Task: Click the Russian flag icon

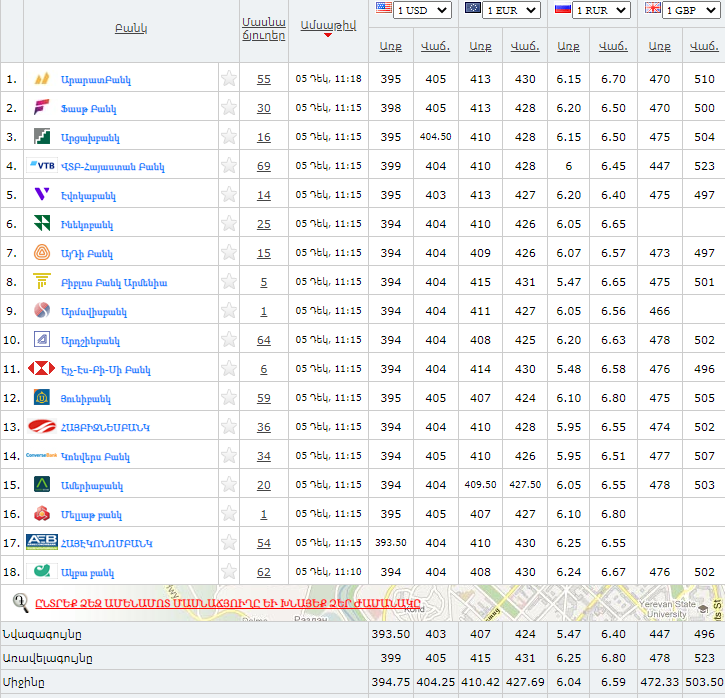Action: (563, 8)
